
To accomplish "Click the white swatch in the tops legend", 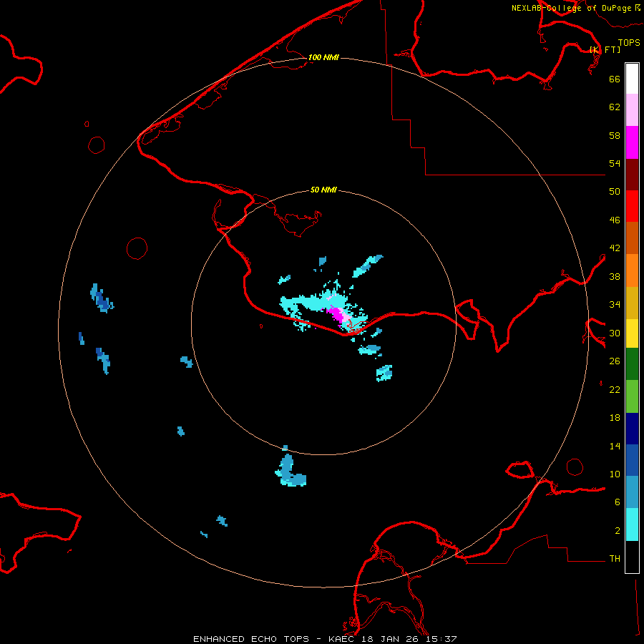I will [x=632, y=79].
